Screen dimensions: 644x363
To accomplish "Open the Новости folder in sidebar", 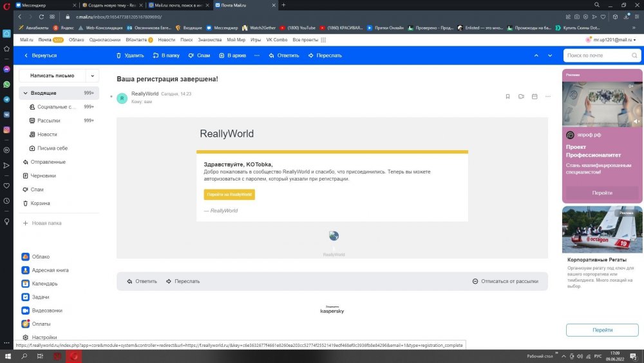I will (x=59, y=134).
